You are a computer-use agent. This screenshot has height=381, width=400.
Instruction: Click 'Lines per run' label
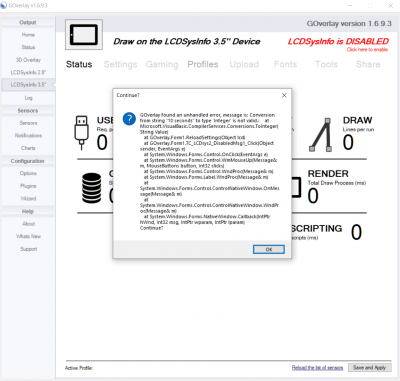[x=358, y=129]
